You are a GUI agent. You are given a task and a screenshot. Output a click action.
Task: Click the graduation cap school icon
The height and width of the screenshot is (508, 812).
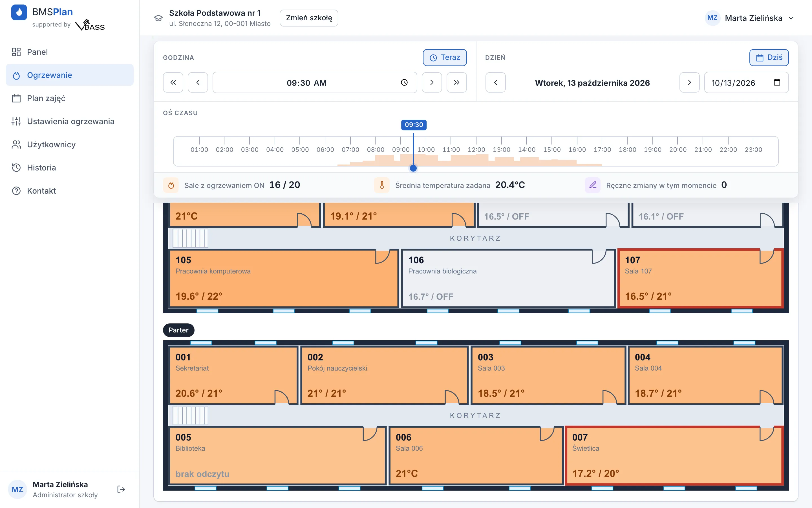pos(158,18)
